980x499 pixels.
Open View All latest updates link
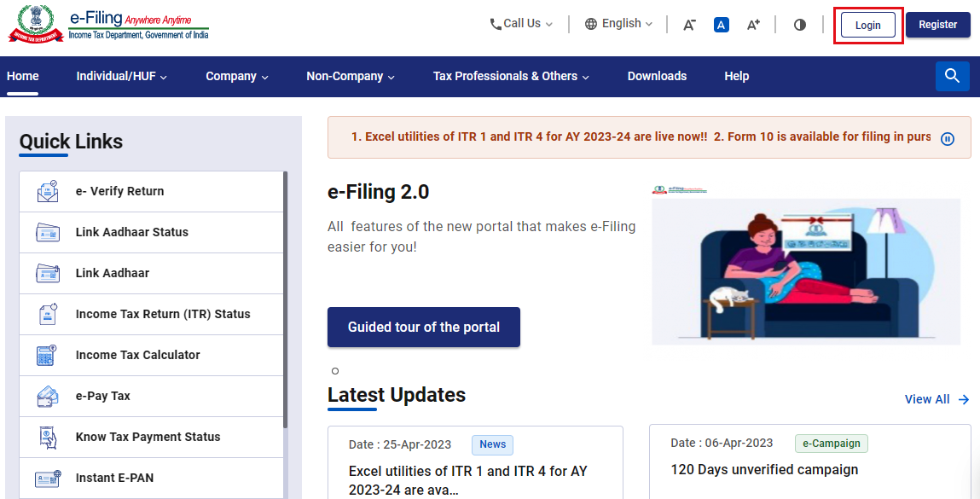tap(937, 399)
